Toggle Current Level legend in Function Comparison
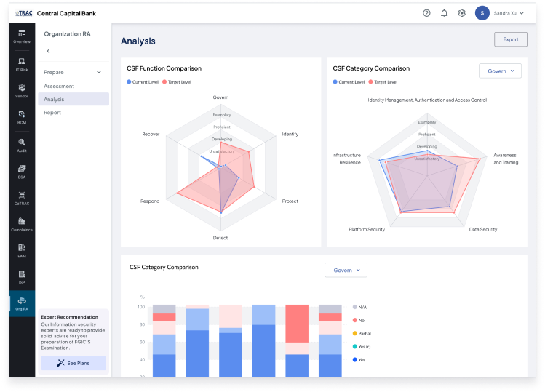Image resolution: width=545 pixels, height=392 pixels. point(143,82)
